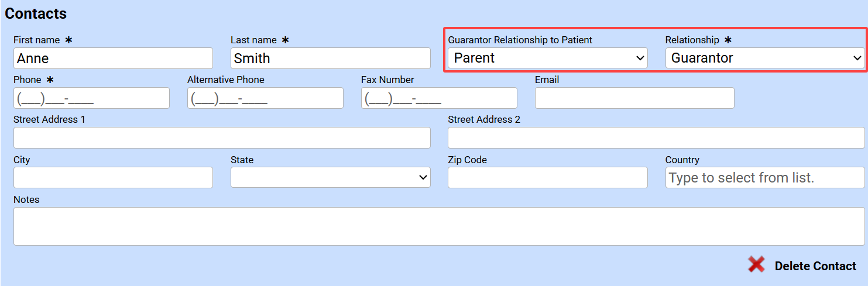868x286 pixels.
Task: Expand the State dropdown
Action: pyautogui.click(x=330, y=177)
